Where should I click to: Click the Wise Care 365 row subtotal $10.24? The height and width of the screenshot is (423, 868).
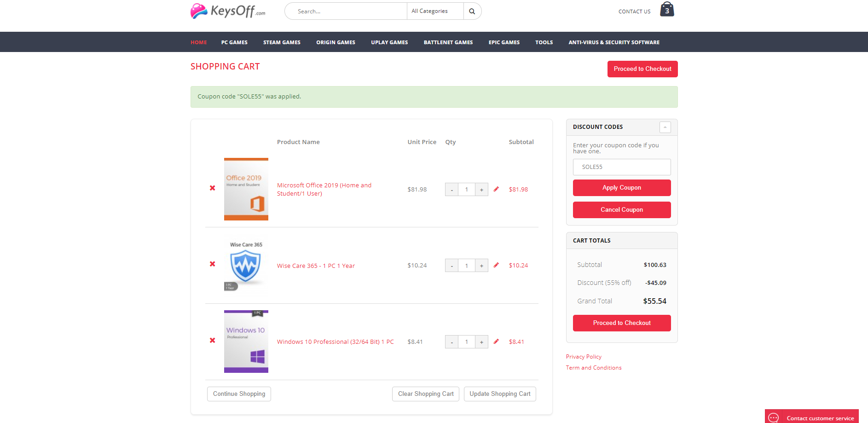click(x=518, y=266)
